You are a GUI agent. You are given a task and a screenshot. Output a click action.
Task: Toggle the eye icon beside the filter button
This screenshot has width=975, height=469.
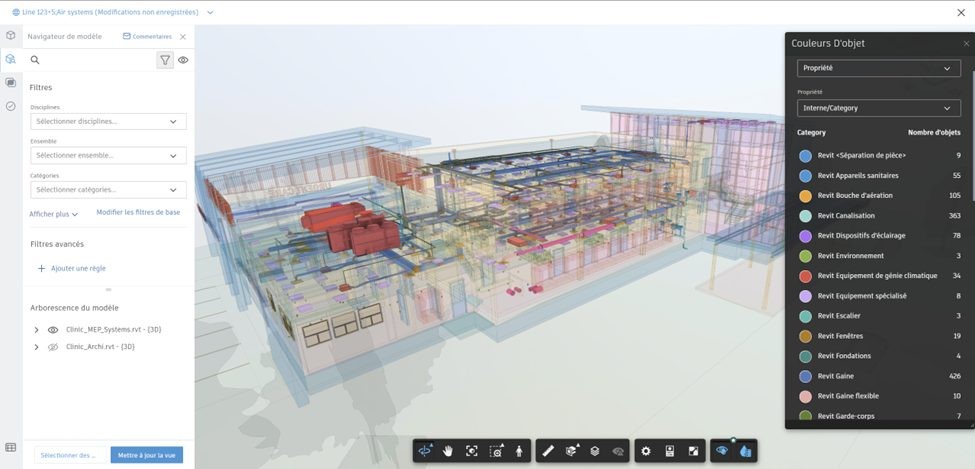[x=183, y=60]
